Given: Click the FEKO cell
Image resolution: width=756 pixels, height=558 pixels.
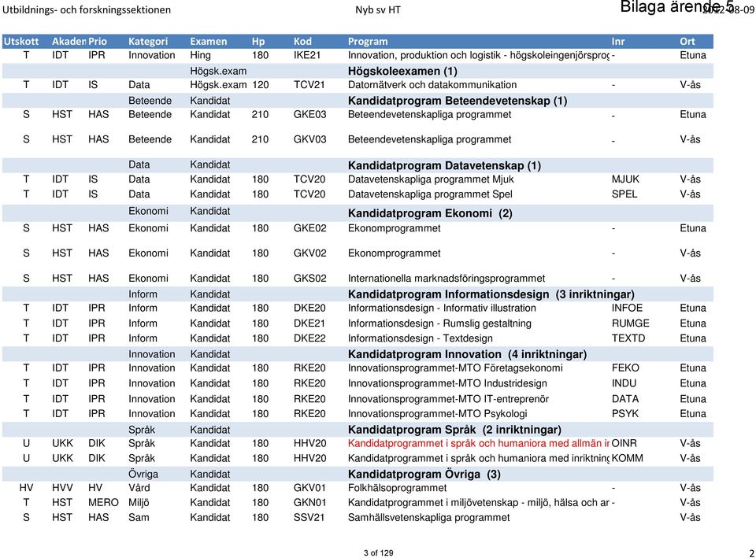Looking at the screenshot, I should [625, 368].
